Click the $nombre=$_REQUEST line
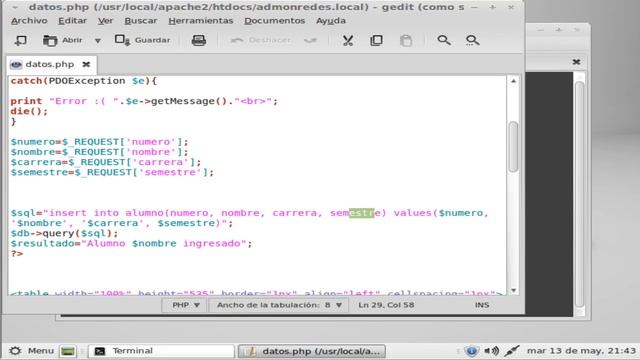 [100, 152]
